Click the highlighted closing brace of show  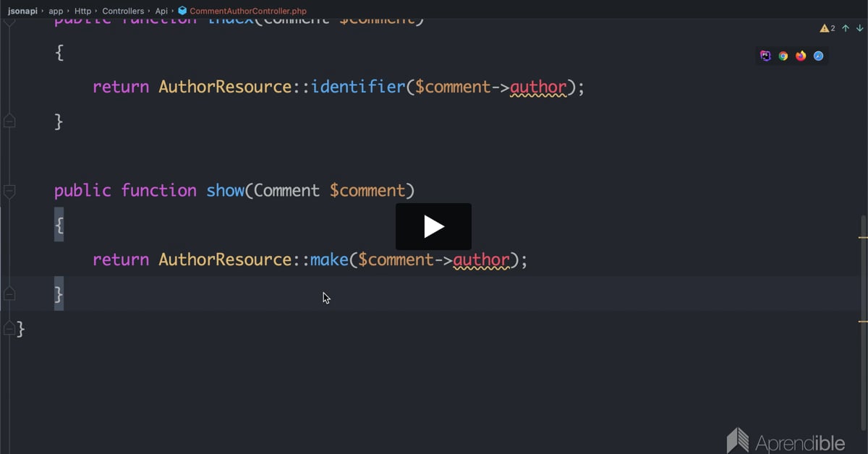(59, 294)
